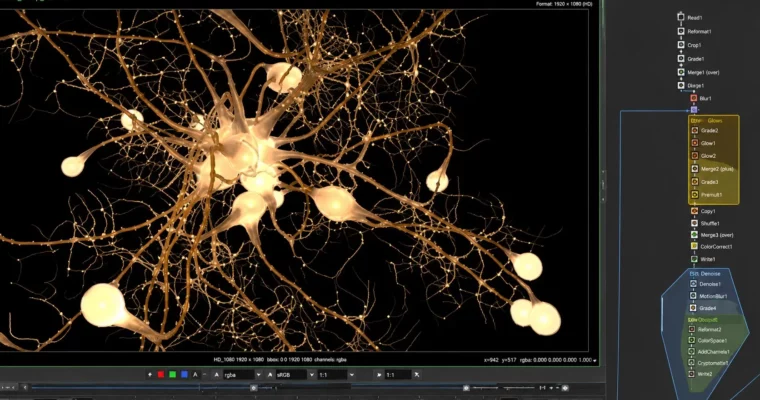
Task: Select the Glow2 node icon
Action: (695, 156)
